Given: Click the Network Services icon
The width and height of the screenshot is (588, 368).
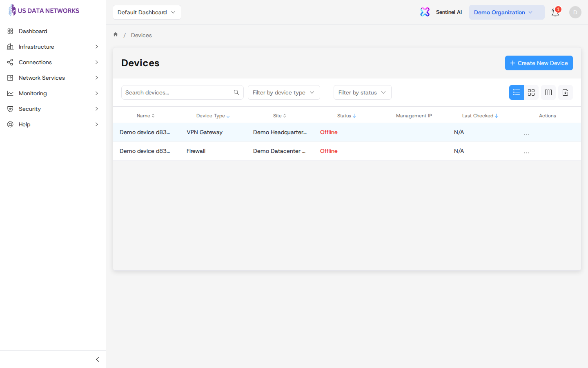Looking at the screenshot, I should [10, 78].
